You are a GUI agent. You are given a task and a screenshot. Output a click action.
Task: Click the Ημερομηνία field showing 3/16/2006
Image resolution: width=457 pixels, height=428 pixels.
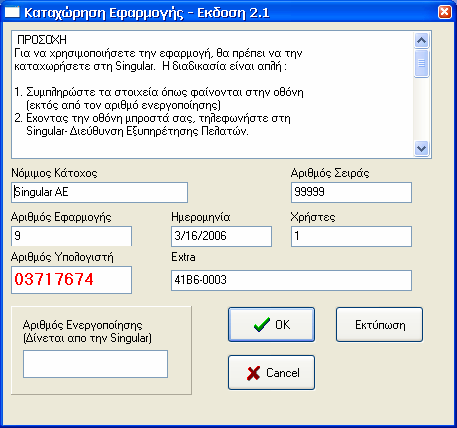tap(221, 236)
